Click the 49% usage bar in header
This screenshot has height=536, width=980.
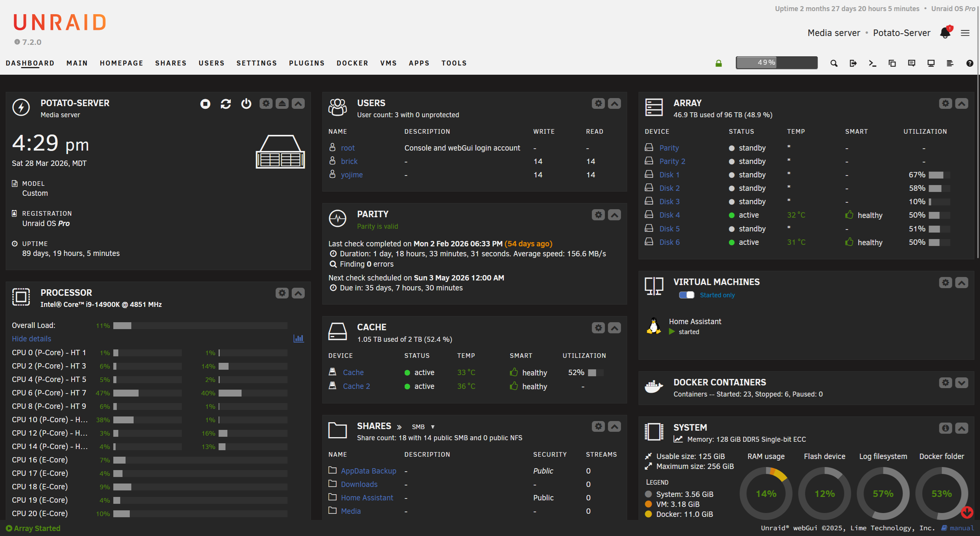coord(776,62)
